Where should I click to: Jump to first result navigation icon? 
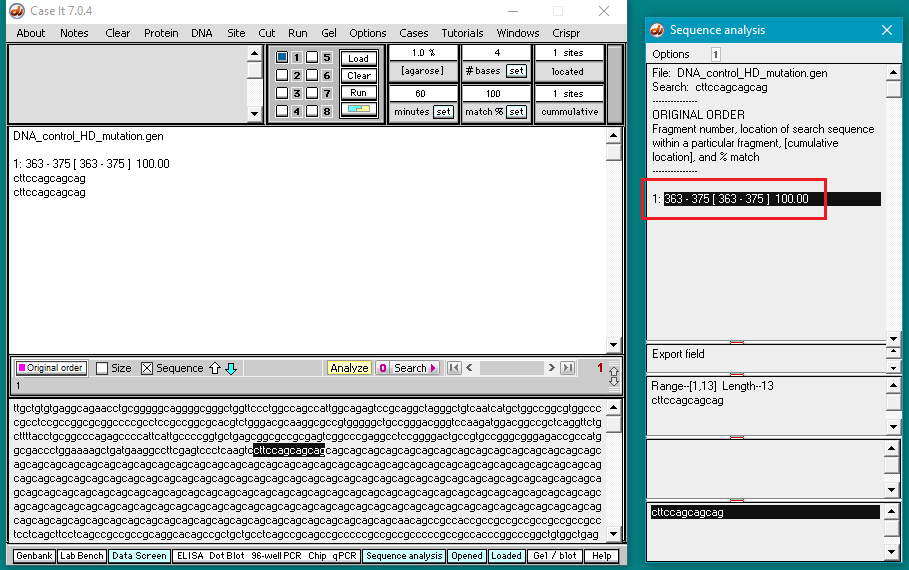454,368
